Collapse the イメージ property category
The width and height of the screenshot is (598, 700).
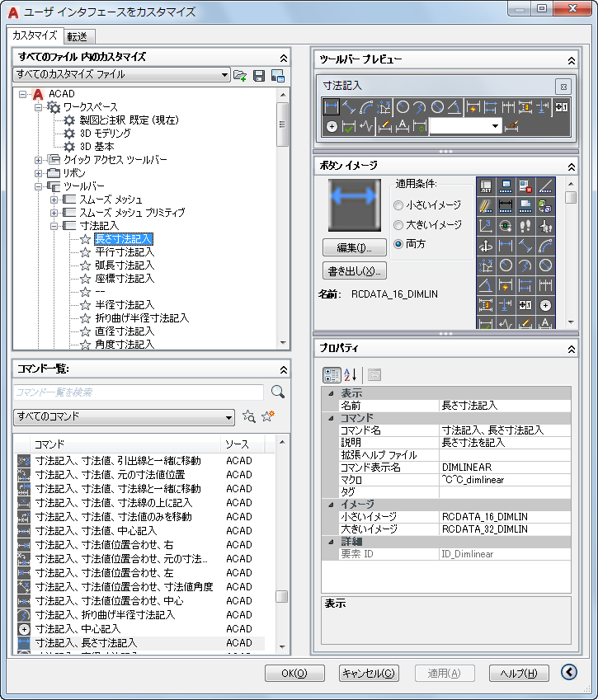[x=331, y=505]
